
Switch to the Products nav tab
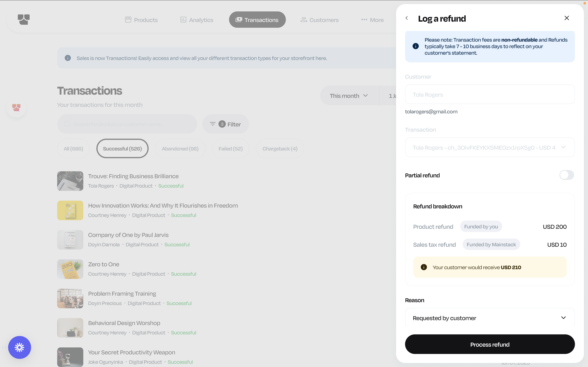[x=141, y=20]
